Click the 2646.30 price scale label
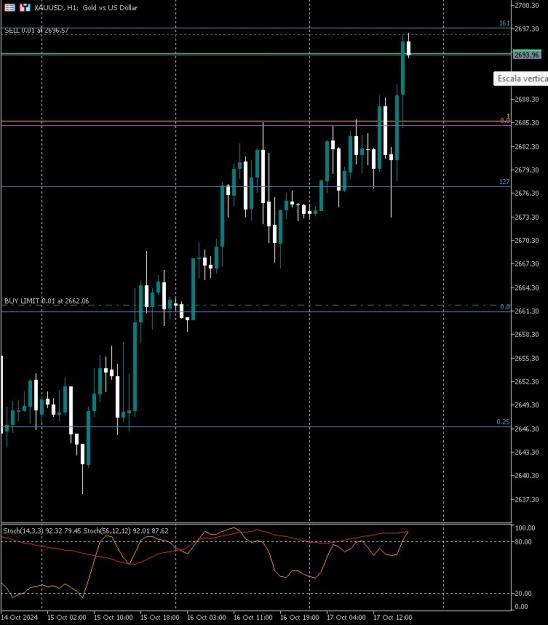548x625 pixels. coord(527,429)
